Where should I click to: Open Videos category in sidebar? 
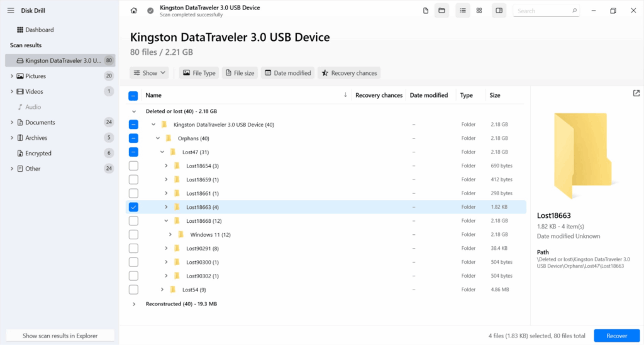(x=34, y=91)
